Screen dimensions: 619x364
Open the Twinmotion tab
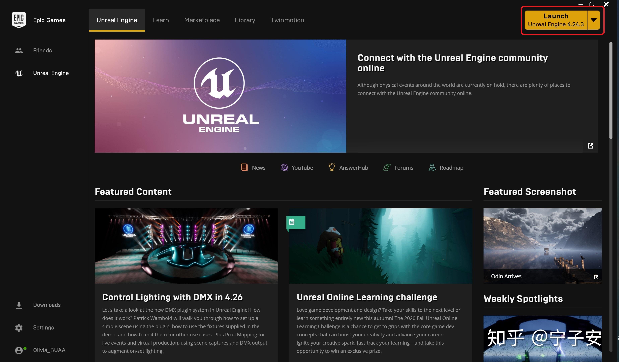click(x=287, y=20)
